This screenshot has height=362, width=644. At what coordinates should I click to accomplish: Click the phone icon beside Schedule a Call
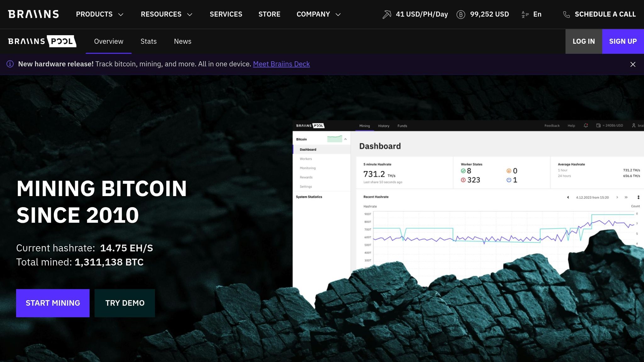coord(566,14)
